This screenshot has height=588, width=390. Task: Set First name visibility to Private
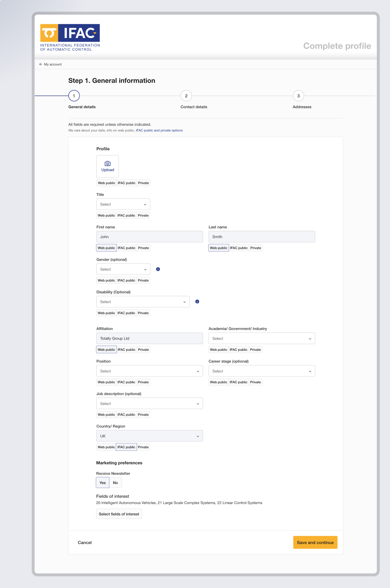pos(143,248)
